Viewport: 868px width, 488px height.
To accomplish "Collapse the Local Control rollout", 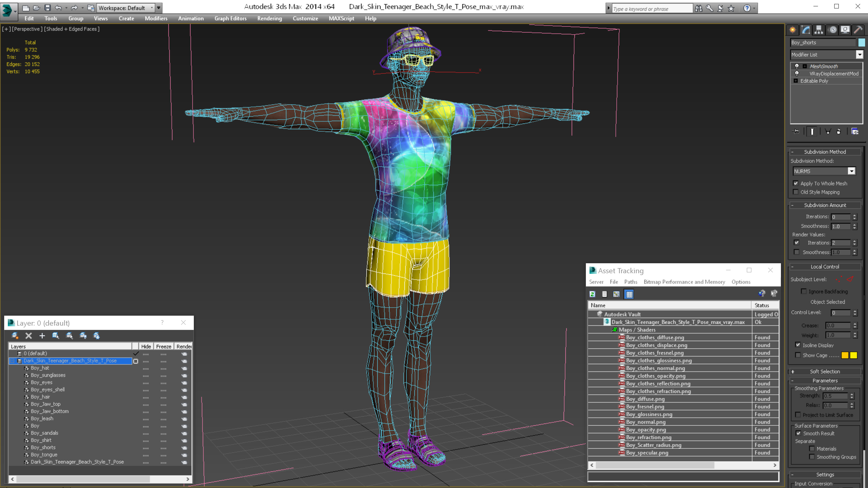I will [825, 266].
